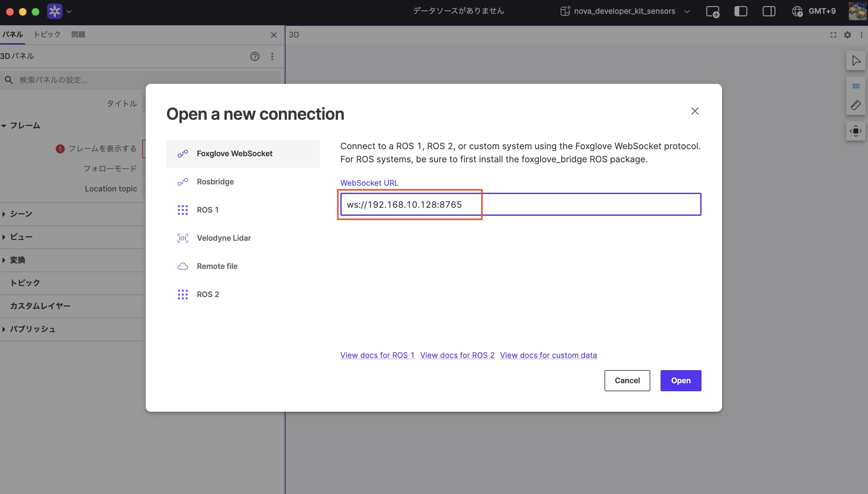Expand the パブリッシュ section
868x494 pixels.
(x=28, y=329)
